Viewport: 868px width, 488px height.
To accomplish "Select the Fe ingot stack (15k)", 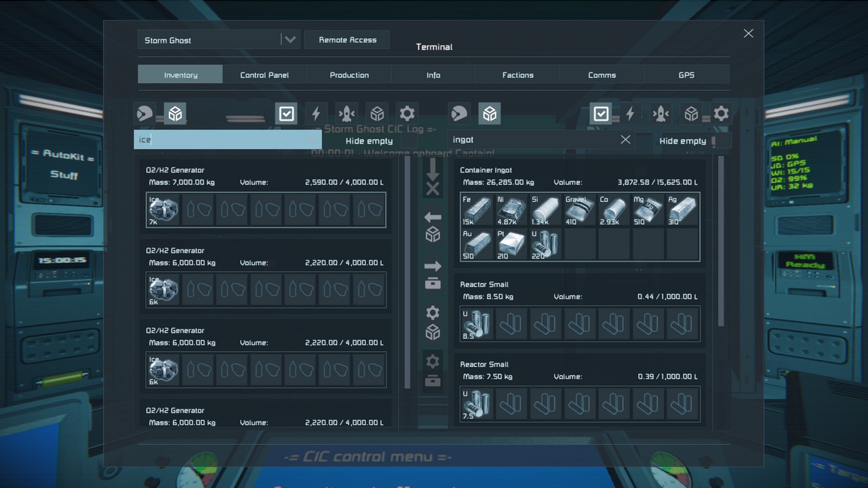I will tap(478, 210).
